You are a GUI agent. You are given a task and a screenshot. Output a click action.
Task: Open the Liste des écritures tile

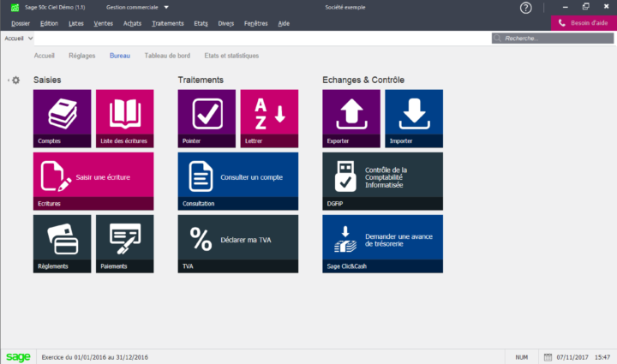point(125,118)
